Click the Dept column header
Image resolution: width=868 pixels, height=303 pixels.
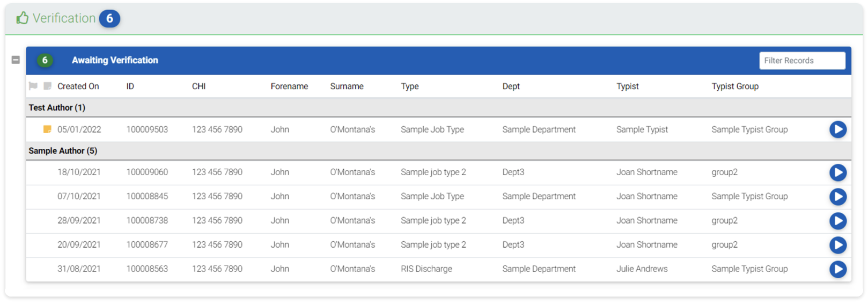coord(511,86)
